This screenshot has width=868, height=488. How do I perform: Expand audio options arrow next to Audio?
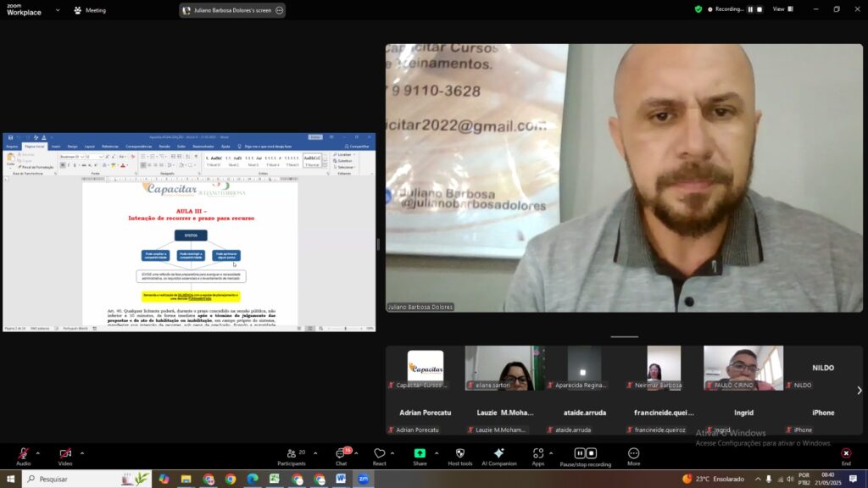click(37, 453)
